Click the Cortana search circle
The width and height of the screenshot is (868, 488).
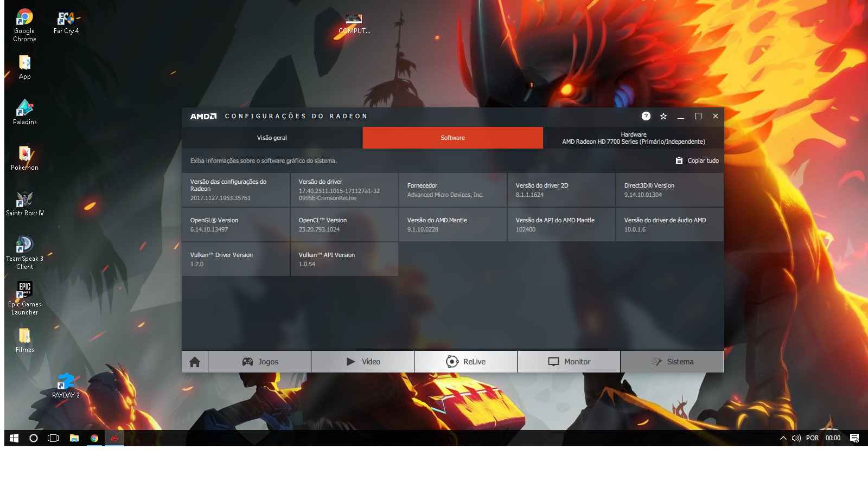click(x=34, y=438)
